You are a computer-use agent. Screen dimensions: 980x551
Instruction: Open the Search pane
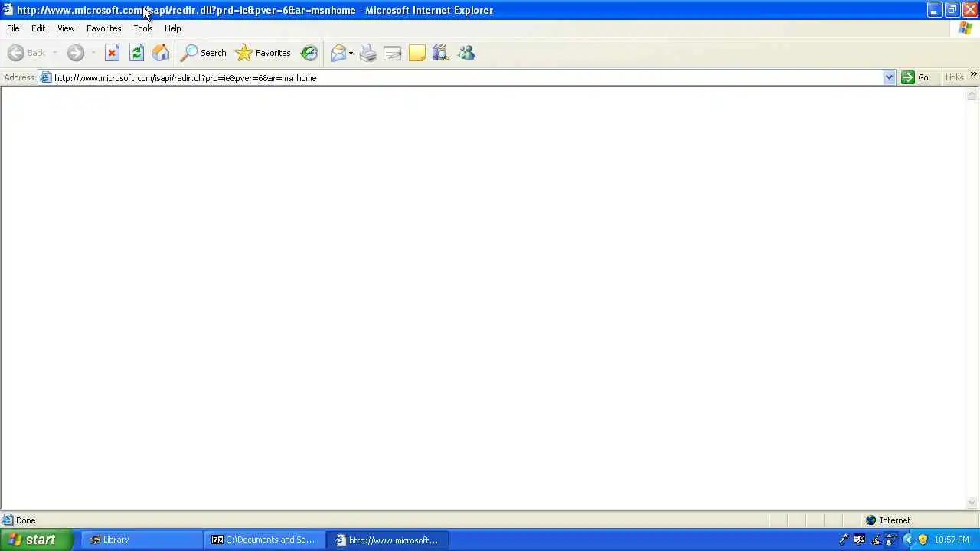pos(203,53)
